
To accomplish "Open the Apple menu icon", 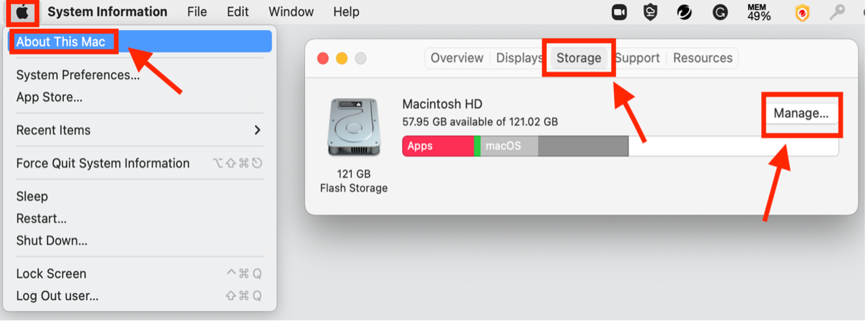I will point(22,12).
